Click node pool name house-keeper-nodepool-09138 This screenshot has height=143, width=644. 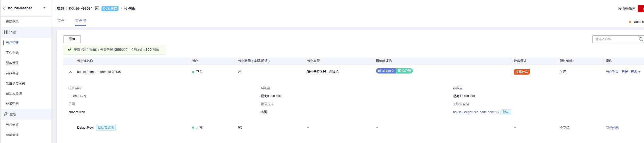tap(99, 72)
